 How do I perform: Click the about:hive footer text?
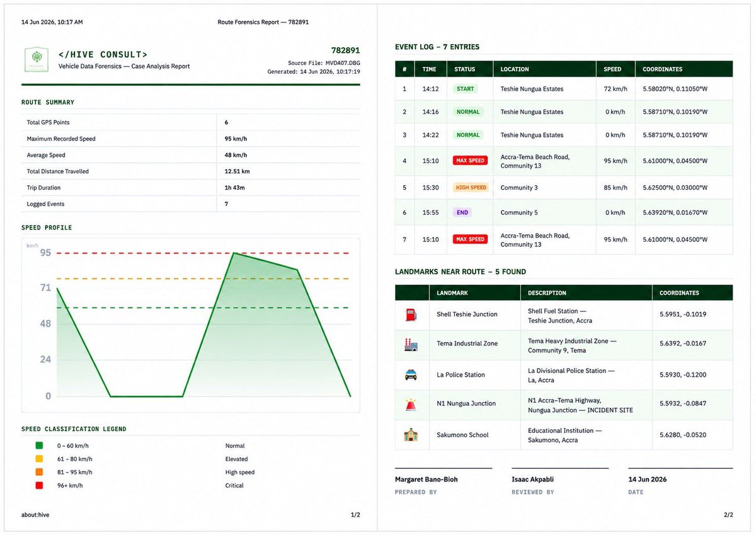point(35,515)
